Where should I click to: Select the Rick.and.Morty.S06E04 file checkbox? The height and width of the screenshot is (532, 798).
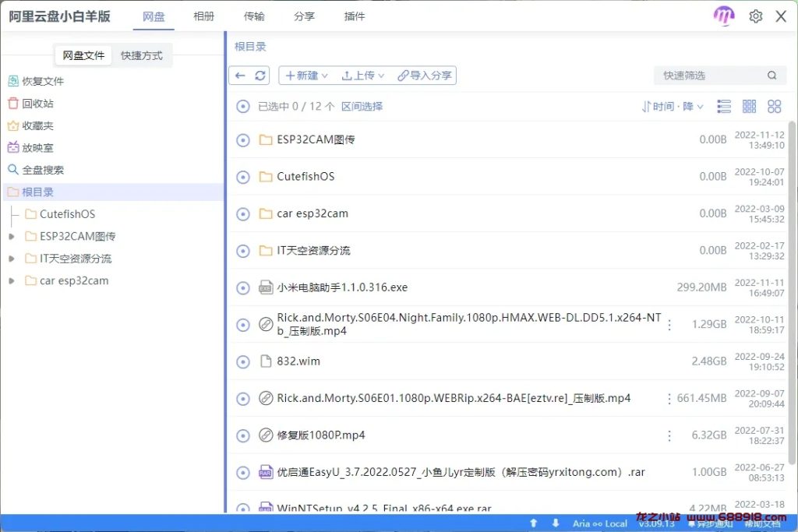tap(243, 325)
